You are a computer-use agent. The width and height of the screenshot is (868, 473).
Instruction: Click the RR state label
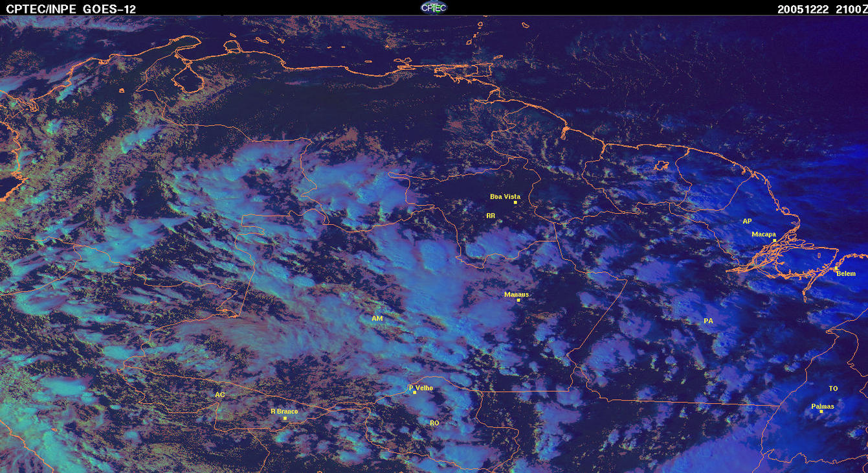coord(490,214)
